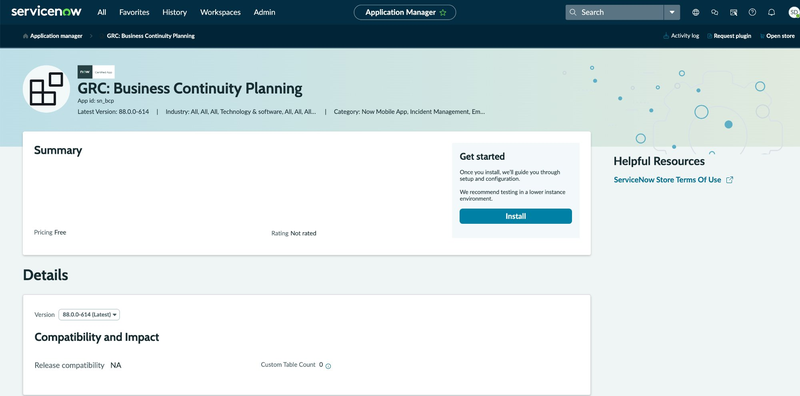Screen dimensions: 800x396
Task: Open the Activity log link
Action: pyautogui.click(x=685, y=36)
